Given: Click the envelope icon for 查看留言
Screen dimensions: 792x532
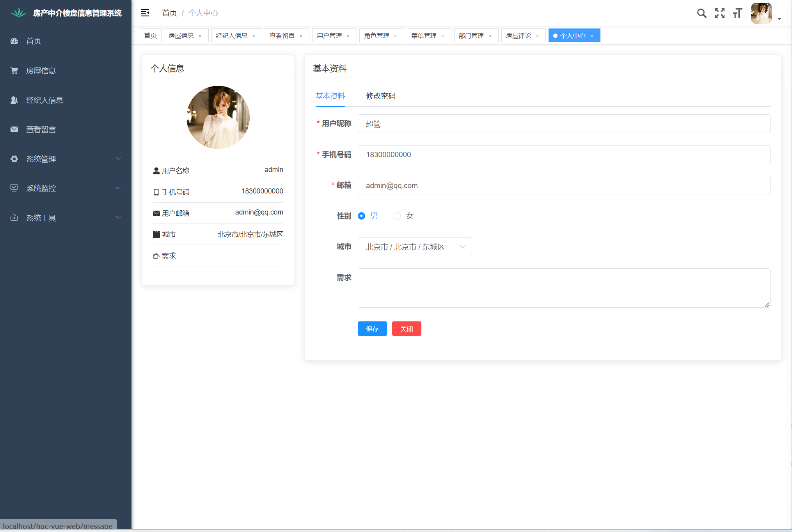Looking at the screenshot, I should click(14, 129).
